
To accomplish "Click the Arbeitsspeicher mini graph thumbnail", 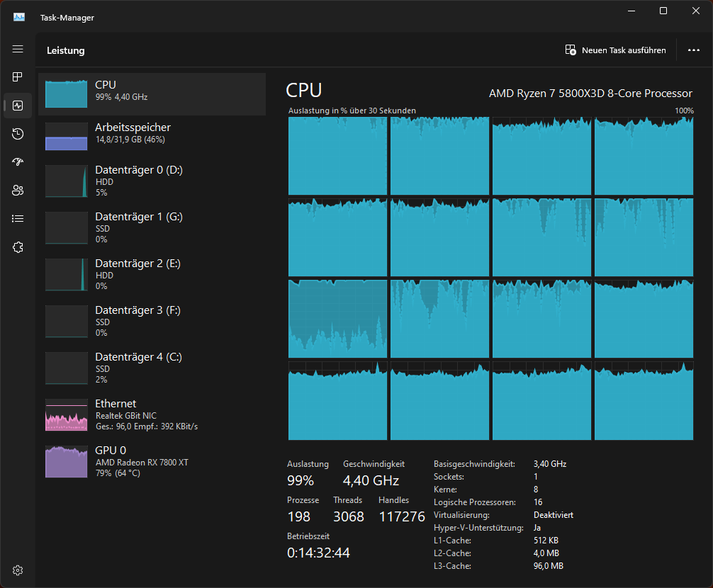I will click(67, 136).
